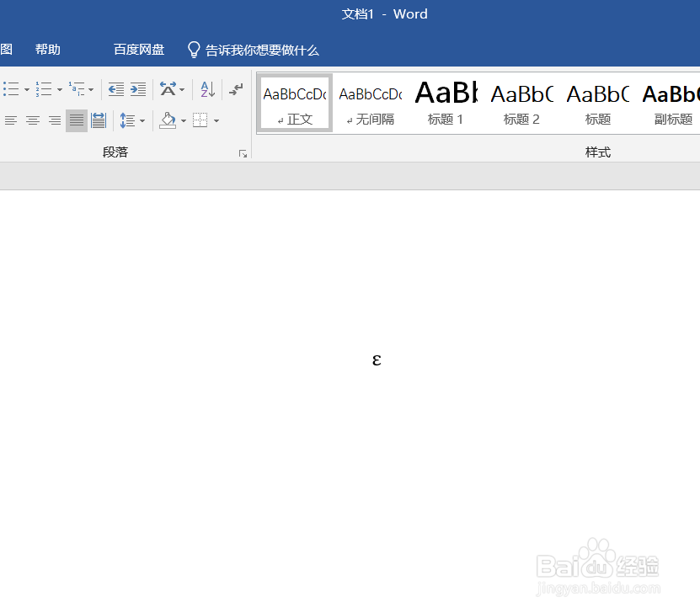The height and width of the screenshot is (613, 700).
Task: Apply center alignment
Action: 32,120
